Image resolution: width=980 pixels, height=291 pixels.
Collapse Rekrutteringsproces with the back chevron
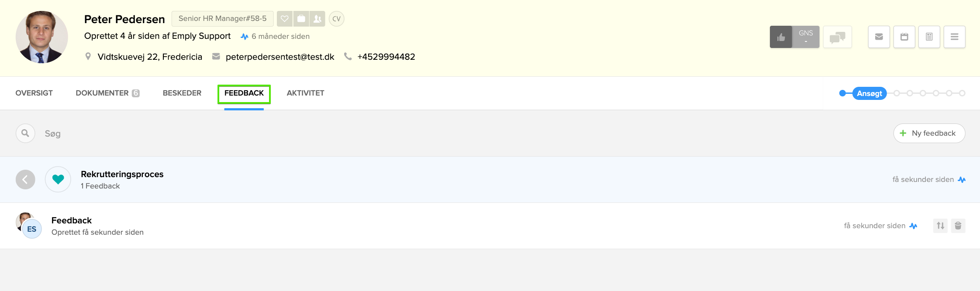pos(25,179)
